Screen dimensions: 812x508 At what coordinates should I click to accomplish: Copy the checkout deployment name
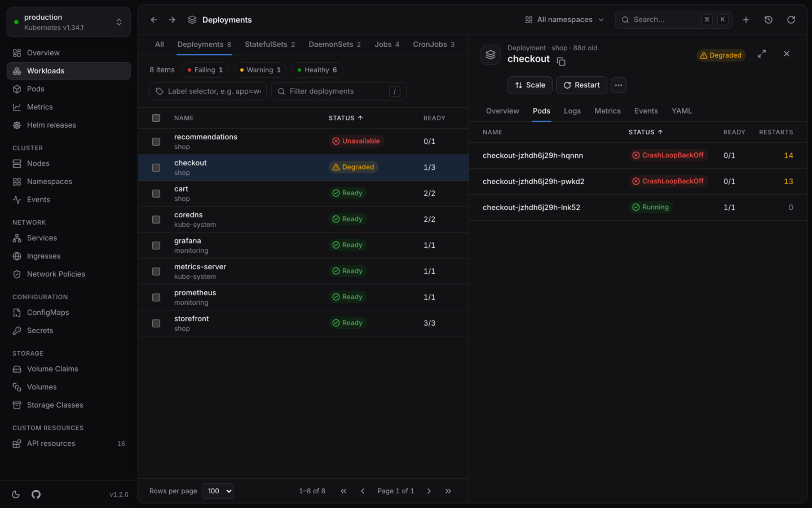pos(561,62)
